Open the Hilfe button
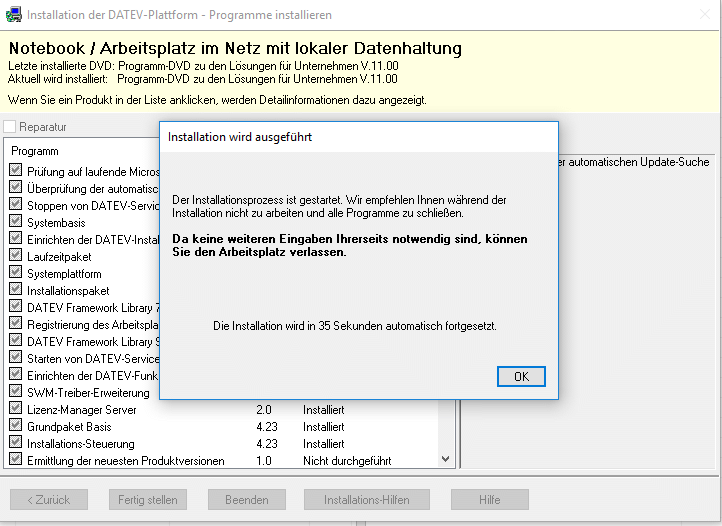The width and height of the screenshot is (722, 526). click(489, 499)
